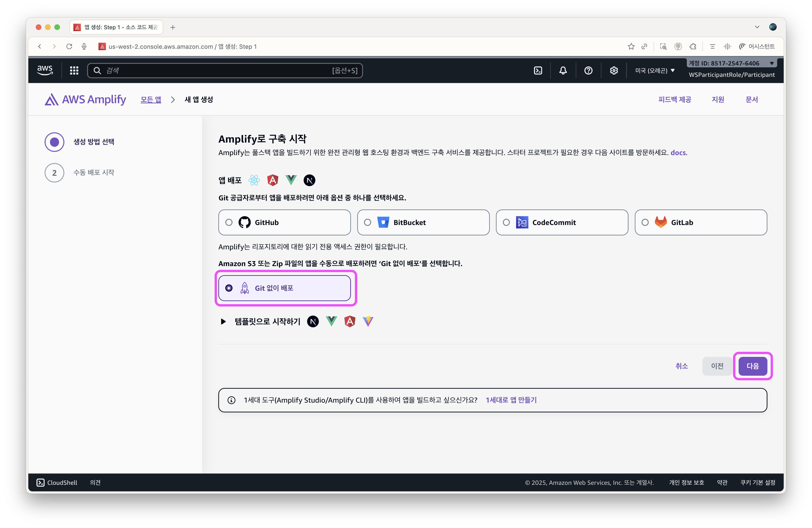Copy the page link via the chain icon
The width and height of the screenshot is (812, 528).
click(x=644, y=46)
